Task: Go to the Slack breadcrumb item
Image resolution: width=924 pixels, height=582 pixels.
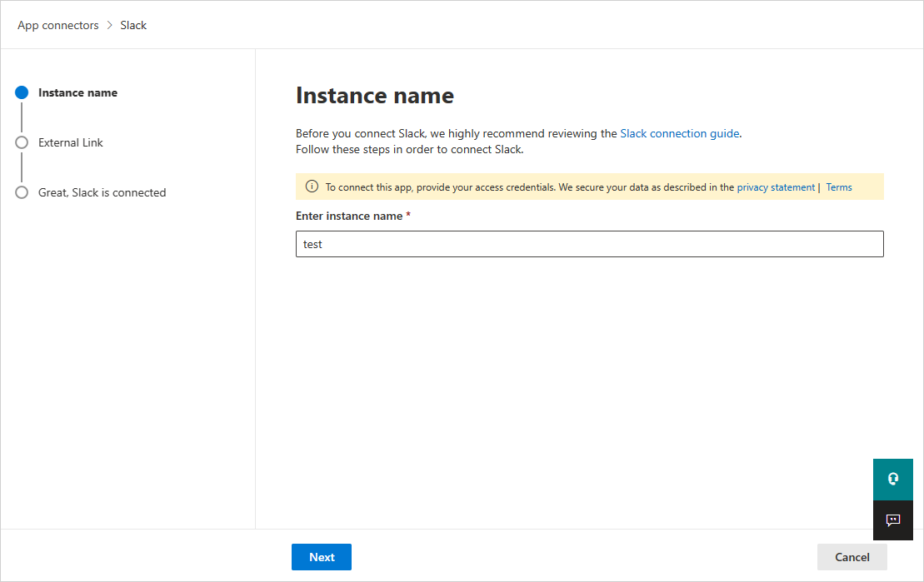Action: click(x=133, y=25)
